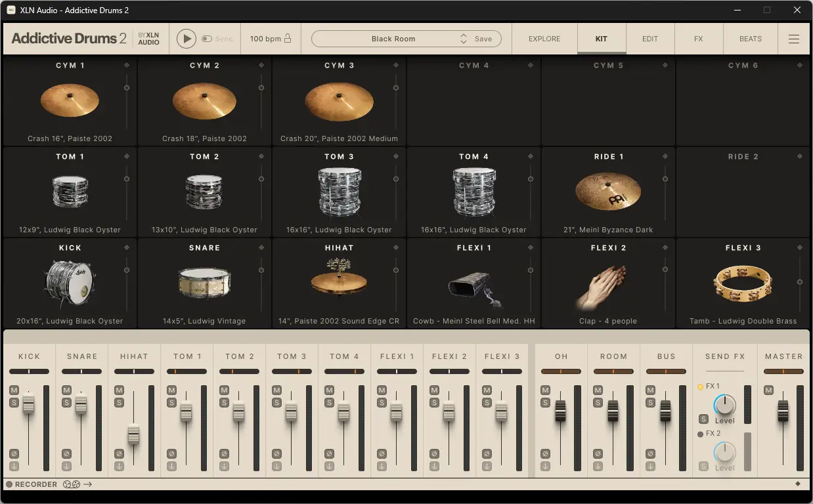Image resolution: width=813 pixels, height=504 pixels.
Task: Save the current preset
Action: pyautogui.click(x=483, y=39)
